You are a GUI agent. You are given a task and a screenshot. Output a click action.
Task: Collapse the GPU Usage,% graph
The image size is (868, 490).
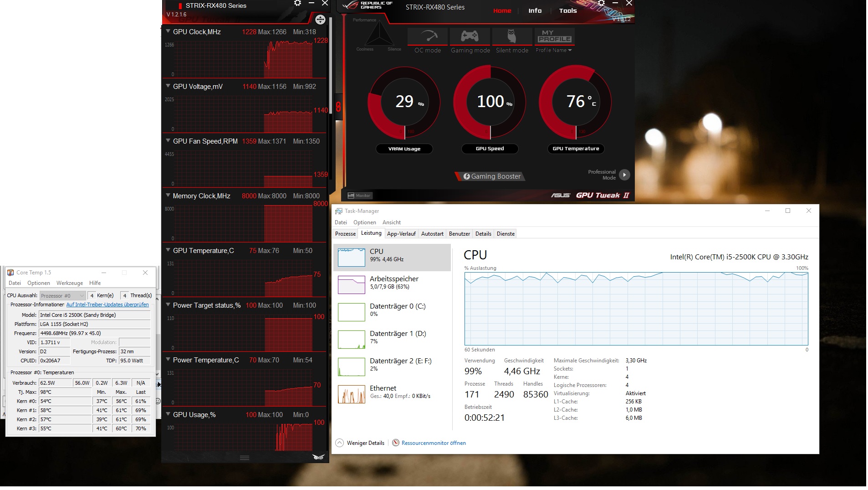pos(168,414)
